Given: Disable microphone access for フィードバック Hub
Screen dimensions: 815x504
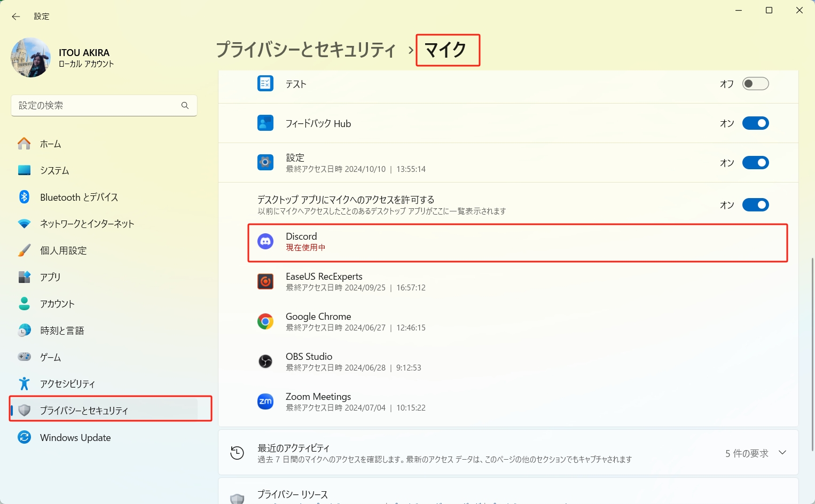Looking at the screenshot, I should (755, 123).
